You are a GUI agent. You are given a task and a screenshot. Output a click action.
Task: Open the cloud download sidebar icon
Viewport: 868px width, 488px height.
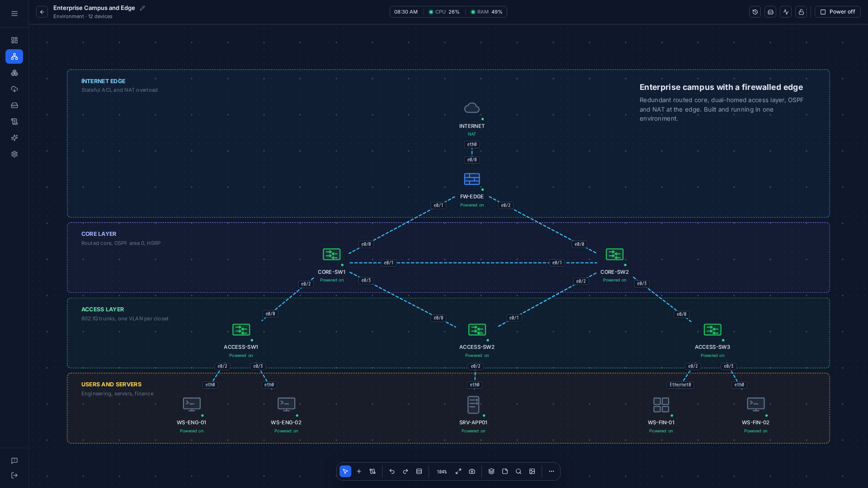coord(14,89)
